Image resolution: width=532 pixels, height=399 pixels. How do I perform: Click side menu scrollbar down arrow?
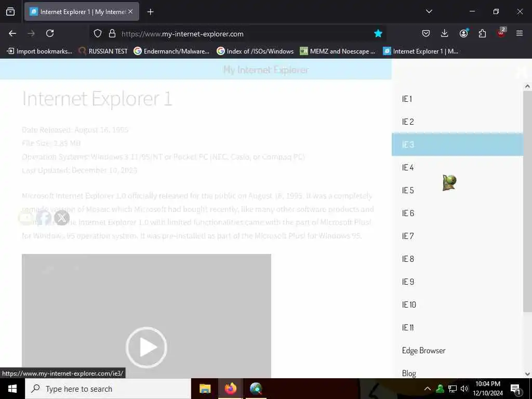[x=527, y=374]
